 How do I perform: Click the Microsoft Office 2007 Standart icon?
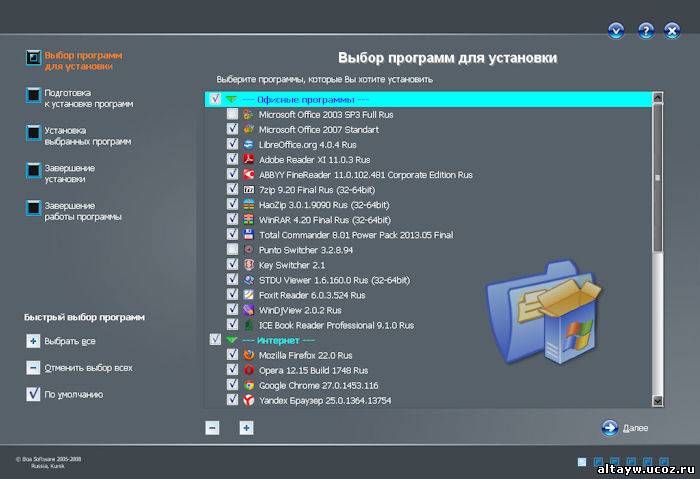(248, 129)
